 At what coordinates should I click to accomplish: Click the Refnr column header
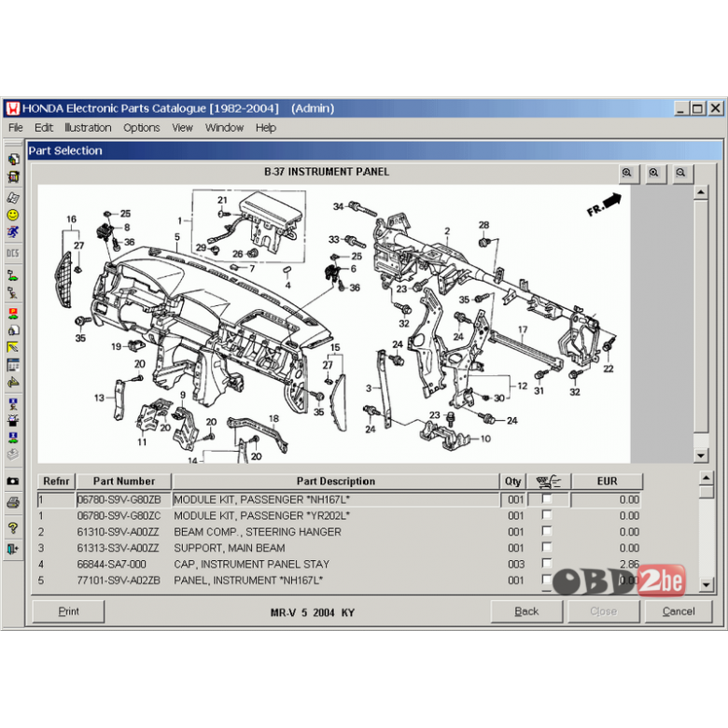click(56, 482)
